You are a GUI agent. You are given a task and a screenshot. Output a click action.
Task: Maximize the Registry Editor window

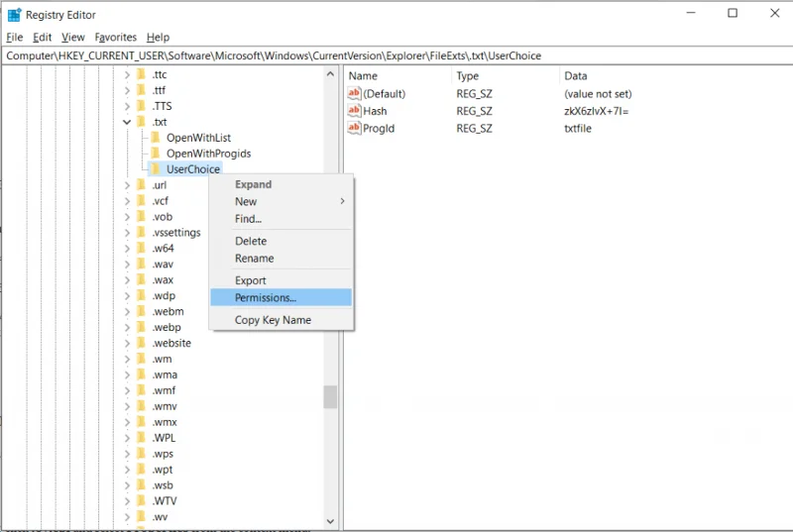pyautogui.click(x=733, y=13)
